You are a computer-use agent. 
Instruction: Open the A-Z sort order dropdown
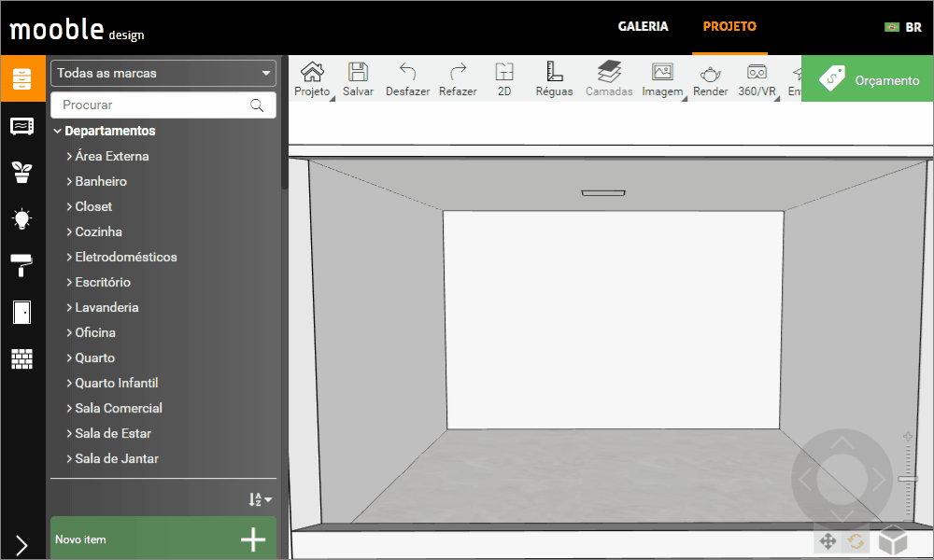(261, 499)
